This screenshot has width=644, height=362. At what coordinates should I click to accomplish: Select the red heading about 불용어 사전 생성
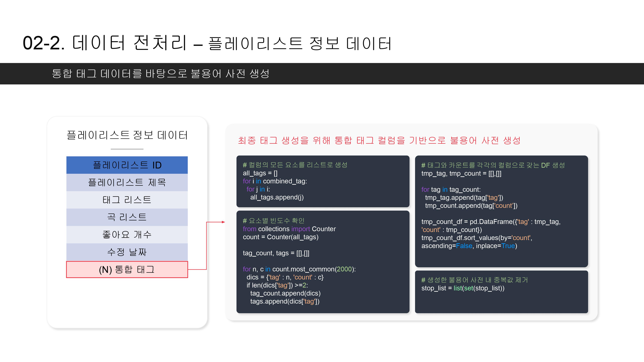(379, 140)
